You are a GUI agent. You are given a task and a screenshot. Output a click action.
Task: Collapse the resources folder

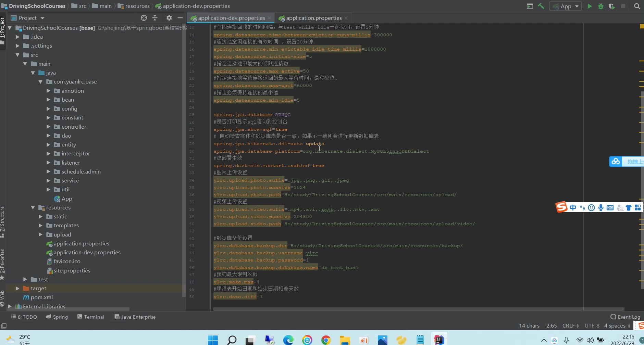pos(33,208)
